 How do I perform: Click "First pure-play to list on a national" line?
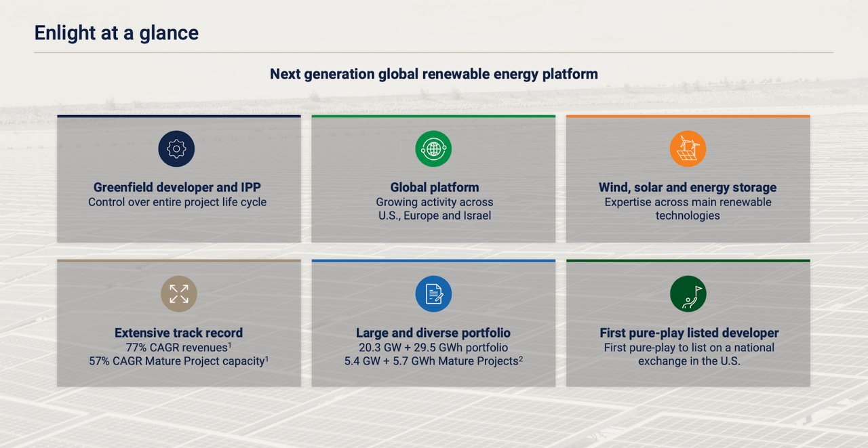(x=689, y=347)
